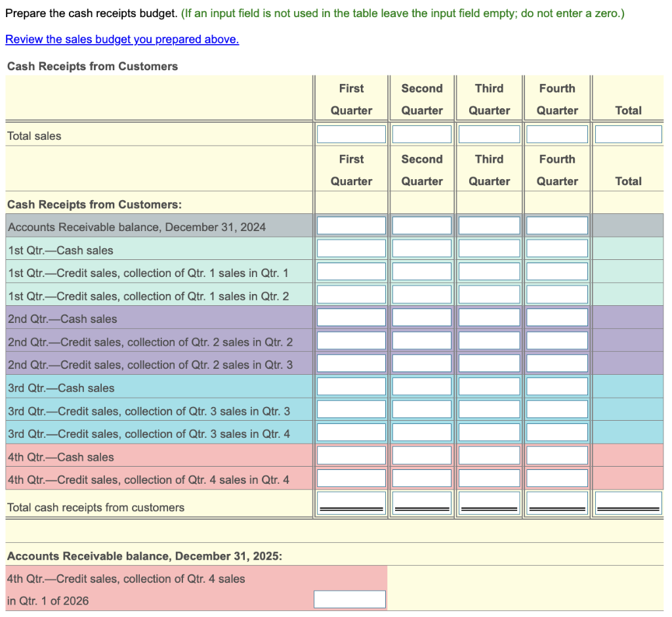Select Qtr. 3 sales collected in Qtr. 4 Fourth Quarter field
Viewport: 672px width, 617px height.
coord(556,432)
